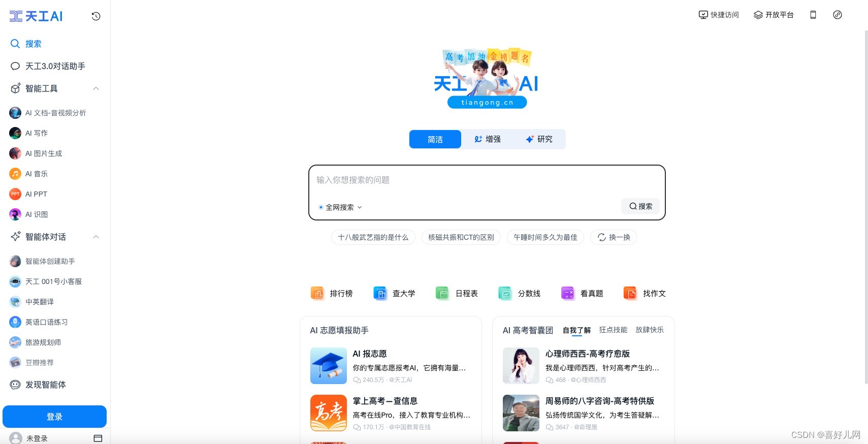
Task: Click the 未登录 user avatar
Action: tap(16, 438)
